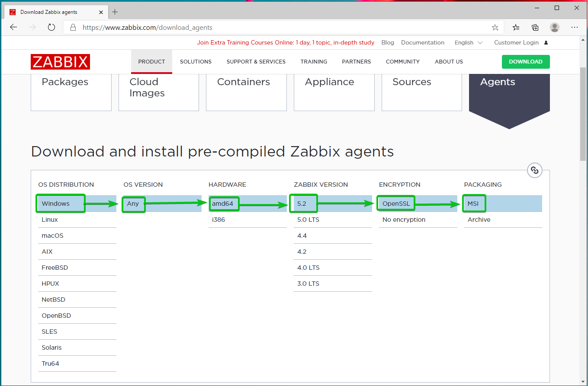The height and width of the screenshot is (386, 588).
Task: Click the green DOWNLOAD button
Action: [x=526, y=62]
